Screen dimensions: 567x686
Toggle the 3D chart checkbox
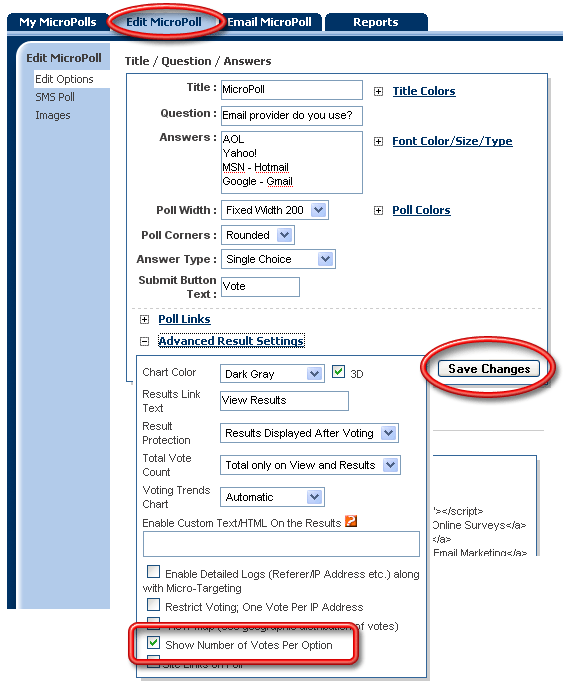click(x=338, y=372)
